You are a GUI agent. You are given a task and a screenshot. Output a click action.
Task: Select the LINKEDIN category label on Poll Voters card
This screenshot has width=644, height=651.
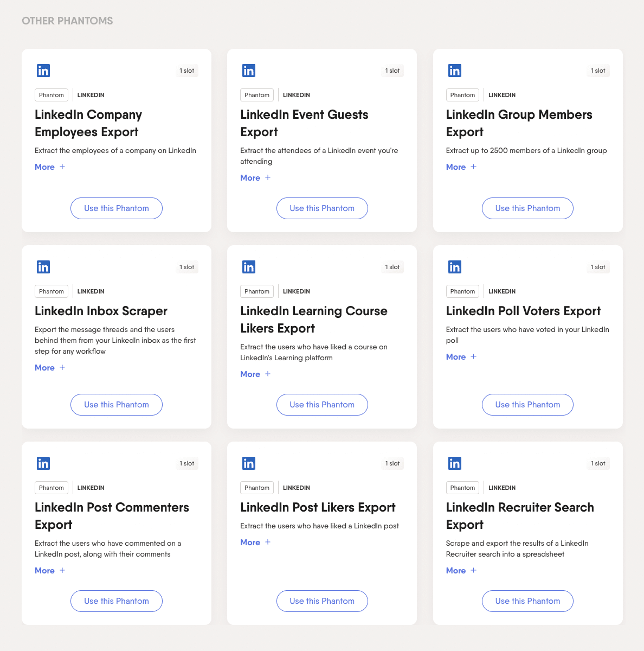coord(501,291)
